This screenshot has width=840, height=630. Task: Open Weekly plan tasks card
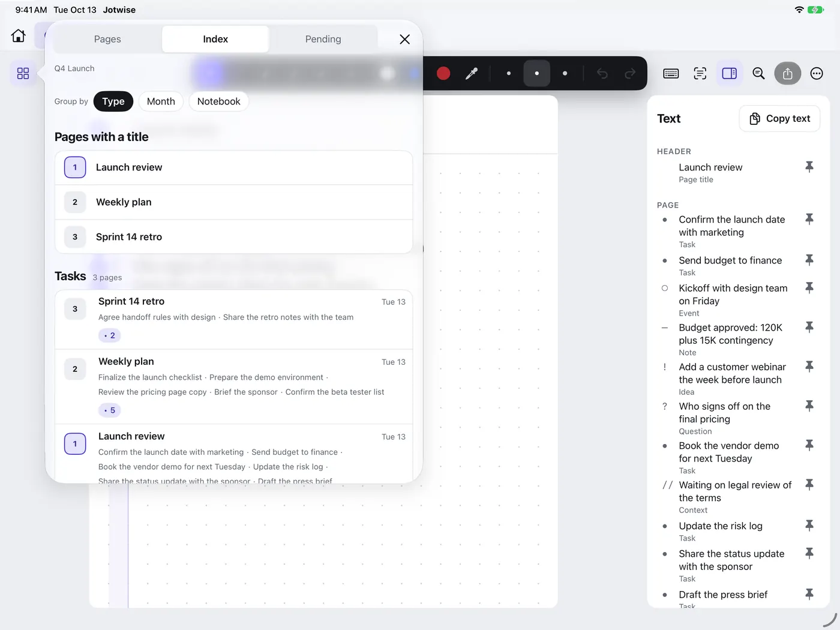point(234,386)
